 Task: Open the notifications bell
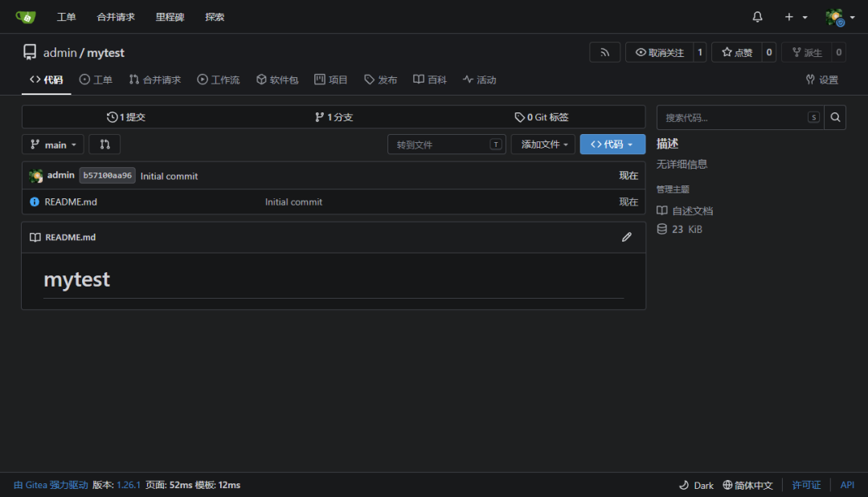(x=757, y=17)
